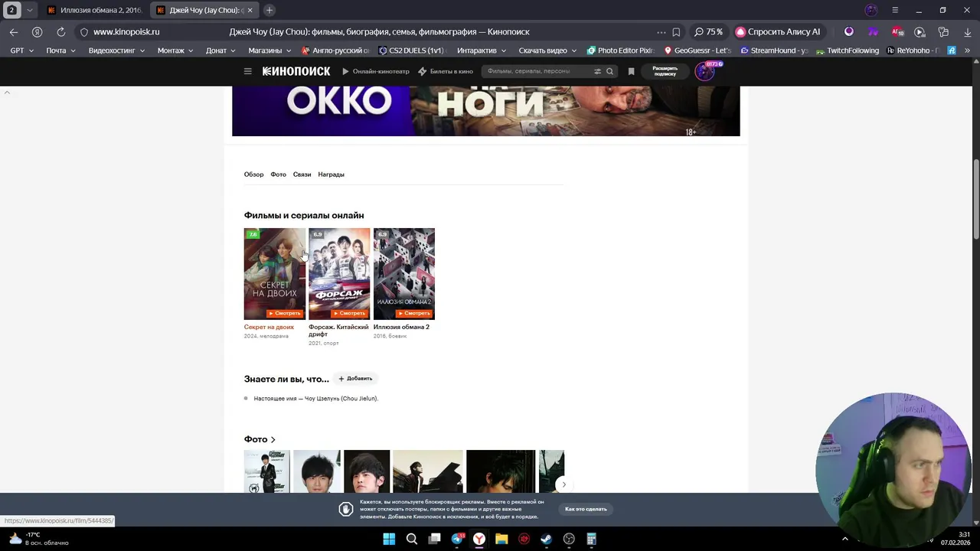Click the search magnifier in Kinopoisk header
The image size is (980, 551).
[x=609, y=71]
